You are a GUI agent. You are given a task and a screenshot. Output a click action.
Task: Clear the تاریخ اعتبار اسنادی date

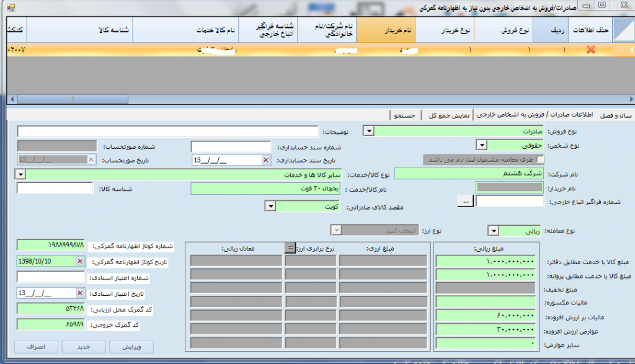click(80, 293)
